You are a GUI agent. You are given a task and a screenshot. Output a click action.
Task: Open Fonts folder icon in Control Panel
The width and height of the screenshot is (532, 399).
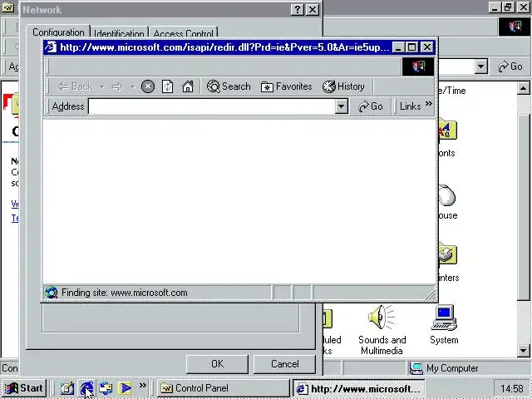click(446, 130)
